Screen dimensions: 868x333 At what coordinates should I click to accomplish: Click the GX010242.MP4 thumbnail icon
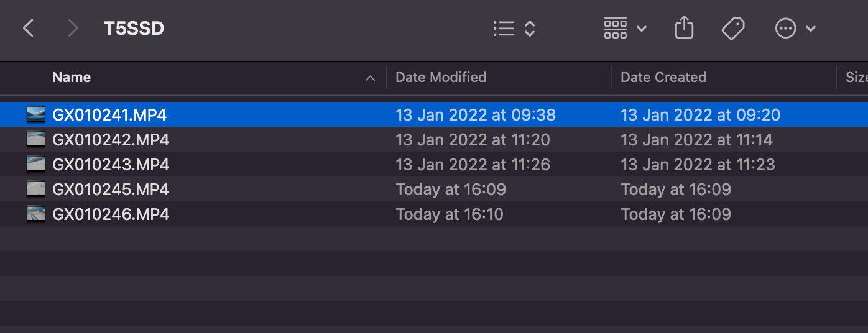[36, 140]
